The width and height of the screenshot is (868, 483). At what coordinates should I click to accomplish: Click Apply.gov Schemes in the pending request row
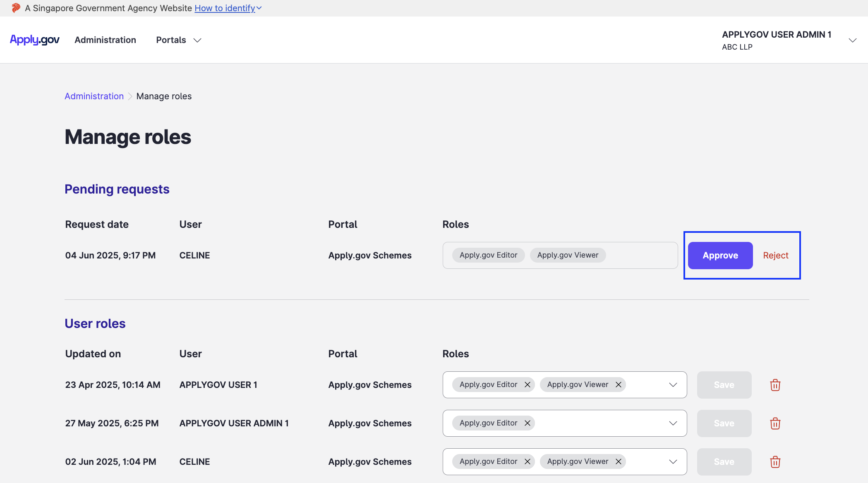point(370,256)
